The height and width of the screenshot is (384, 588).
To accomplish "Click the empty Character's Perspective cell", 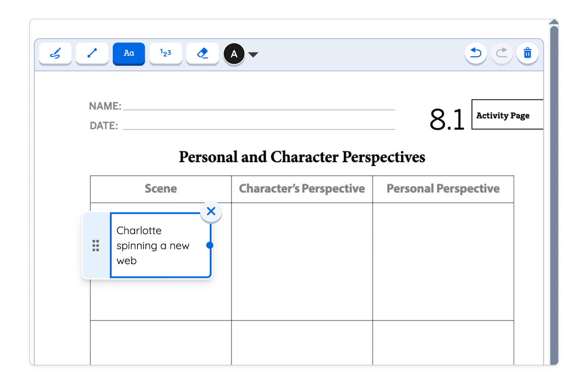I will click(x=302, y=261).
